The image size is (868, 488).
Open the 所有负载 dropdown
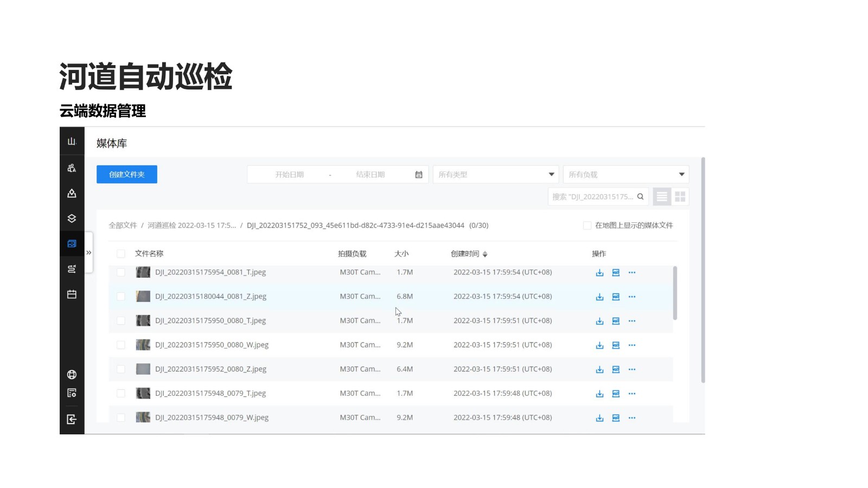(x=626, y=175)
